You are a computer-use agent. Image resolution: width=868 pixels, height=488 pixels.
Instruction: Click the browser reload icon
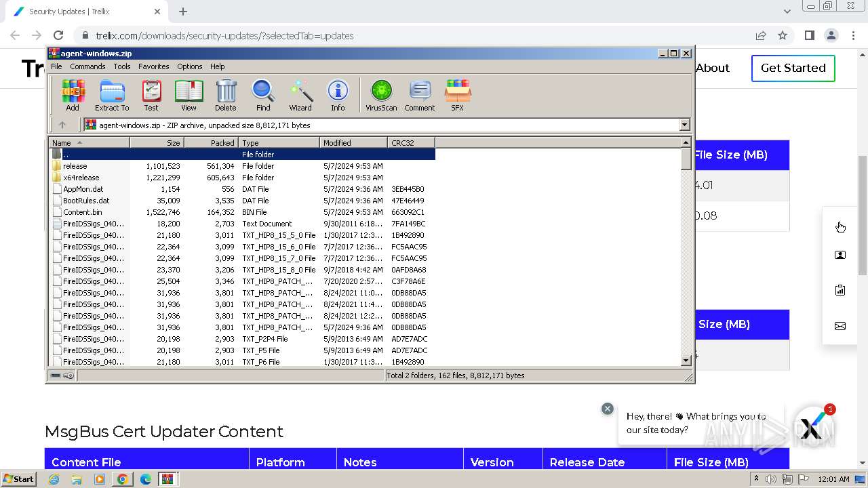click(58, 35)
